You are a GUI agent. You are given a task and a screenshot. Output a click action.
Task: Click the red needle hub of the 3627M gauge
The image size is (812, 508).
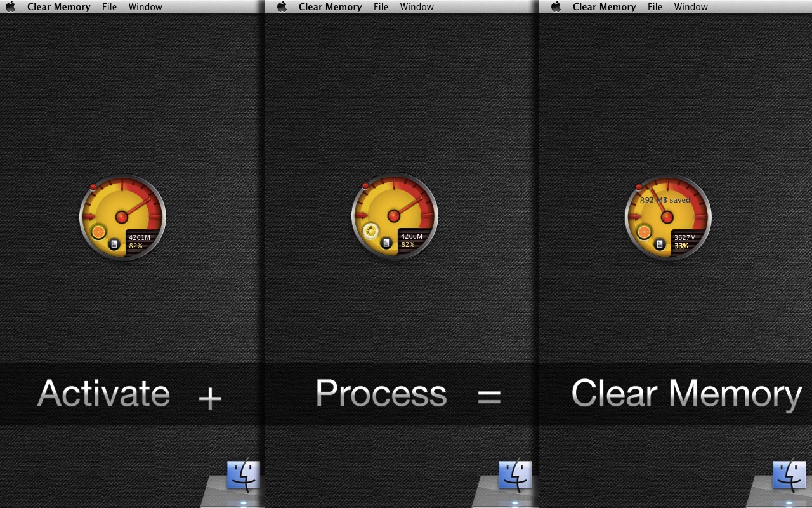[667, 217]
